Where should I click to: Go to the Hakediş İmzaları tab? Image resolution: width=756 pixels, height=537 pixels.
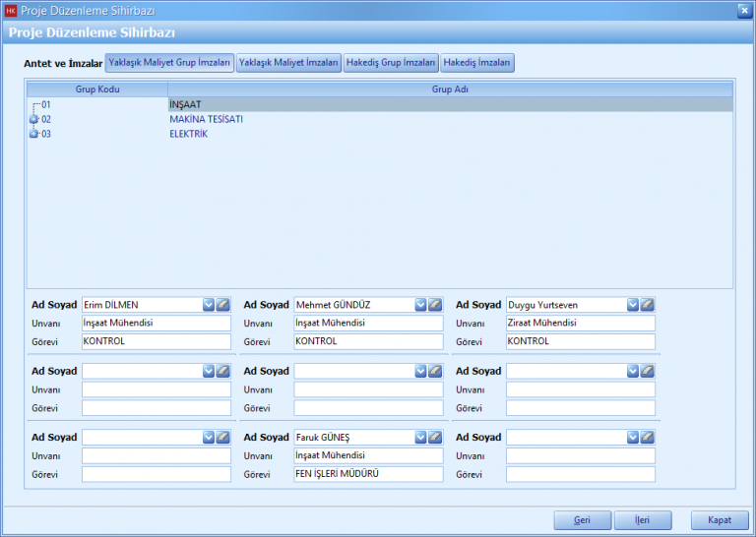coord(477,63)
